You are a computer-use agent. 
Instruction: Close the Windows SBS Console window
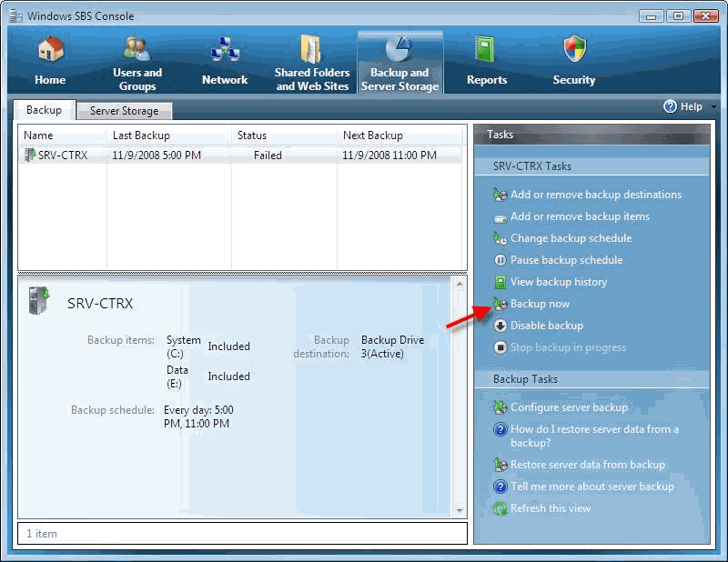(706, 16)
